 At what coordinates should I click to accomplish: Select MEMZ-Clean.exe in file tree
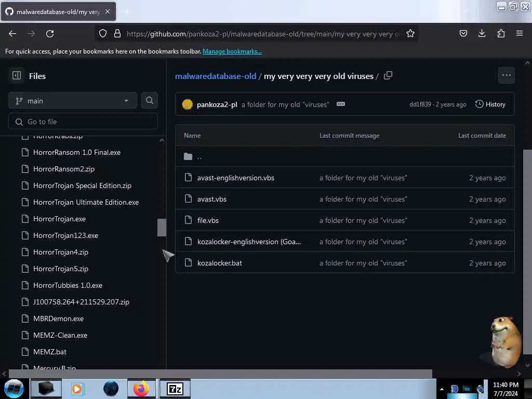coord(60,335)
